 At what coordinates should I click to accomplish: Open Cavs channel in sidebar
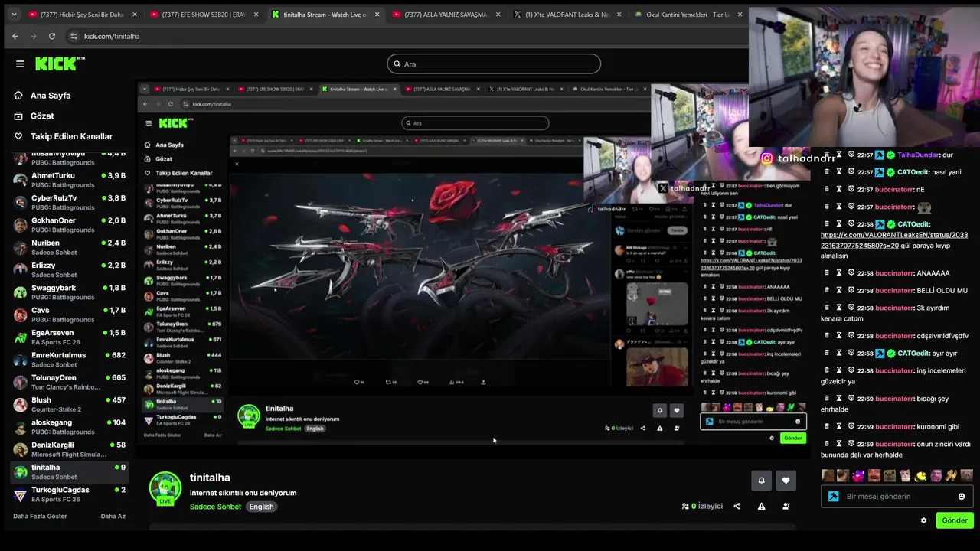point(69,315)
